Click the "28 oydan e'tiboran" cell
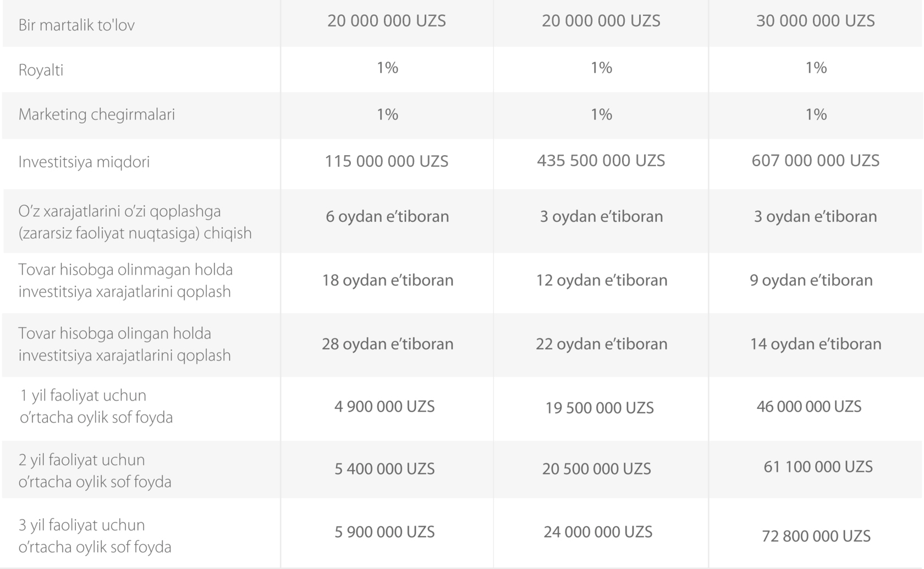The height and width of the screenshot is (569, 924). pyautogui.click(x=388, y=344)
